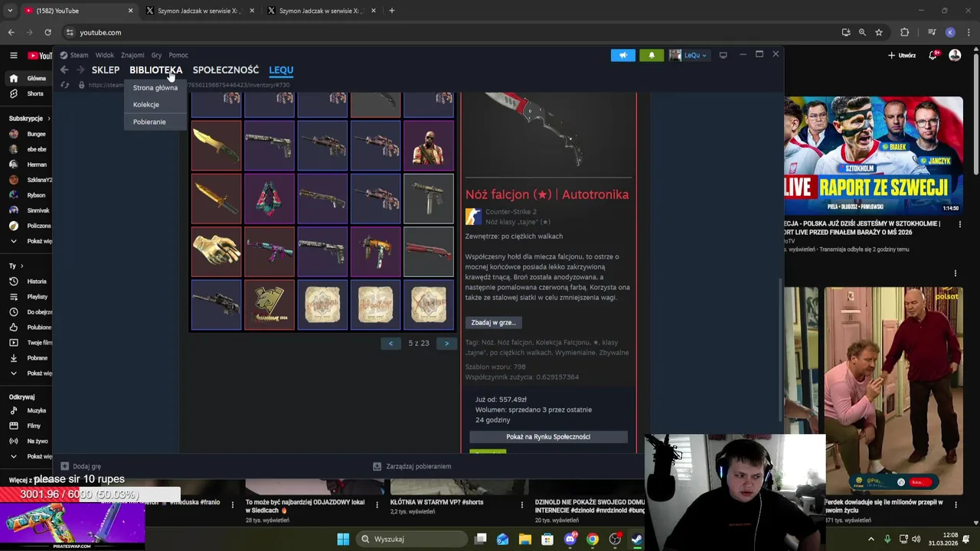
Task: Go to previous inventory page arrow
Action: 390,344
